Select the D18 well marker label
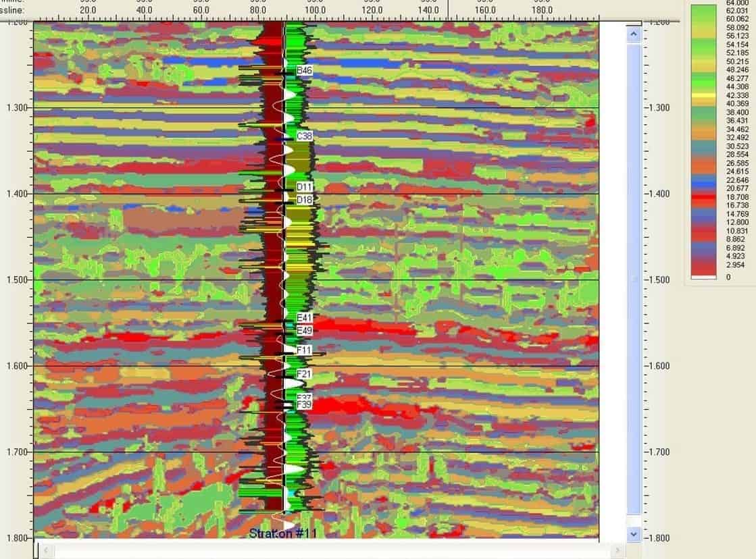The width and height of the screenshot is (756, 559). (x=304, y=200)
